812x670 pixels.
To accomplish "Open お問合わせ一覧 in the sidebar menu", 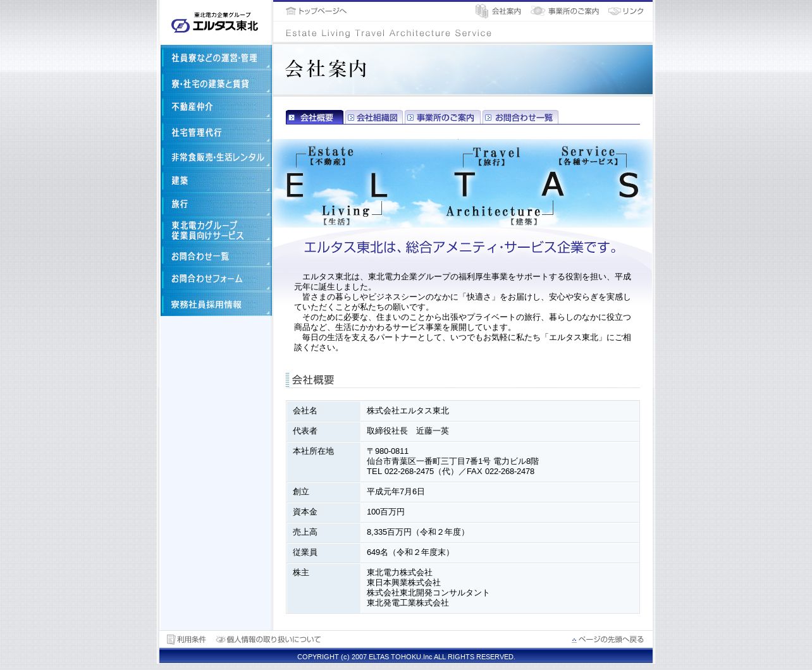I will [x=216, y=255].
